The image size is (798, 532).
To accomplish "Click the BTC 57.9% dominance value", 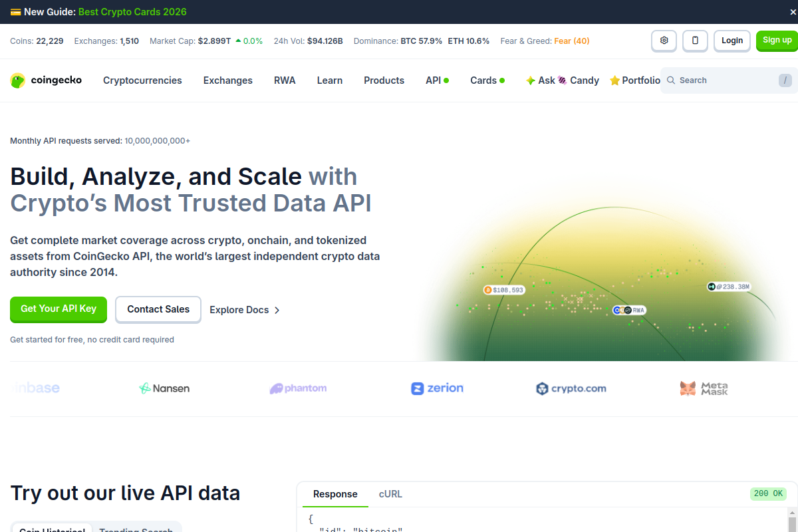I will point(422,41).
